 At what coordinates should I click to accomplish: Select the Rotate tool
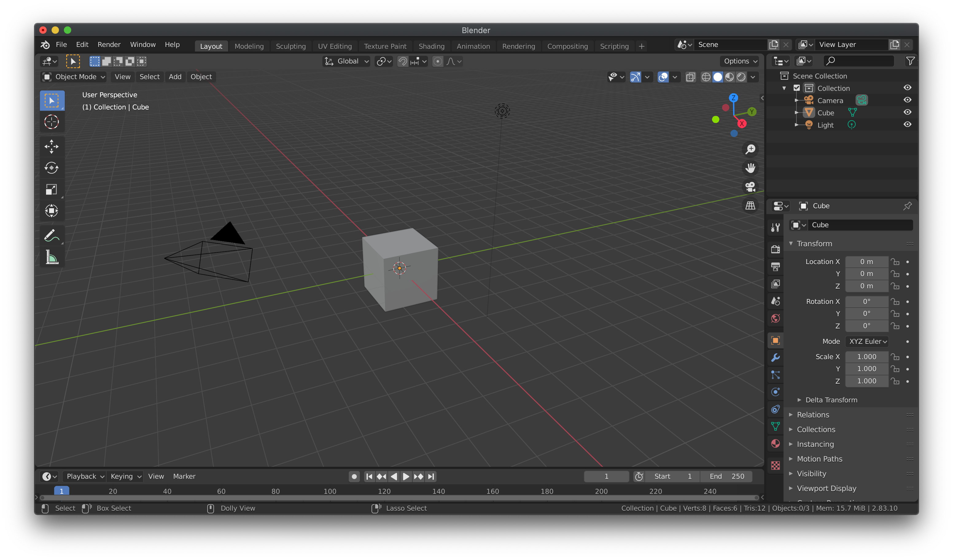click(52, 168)
